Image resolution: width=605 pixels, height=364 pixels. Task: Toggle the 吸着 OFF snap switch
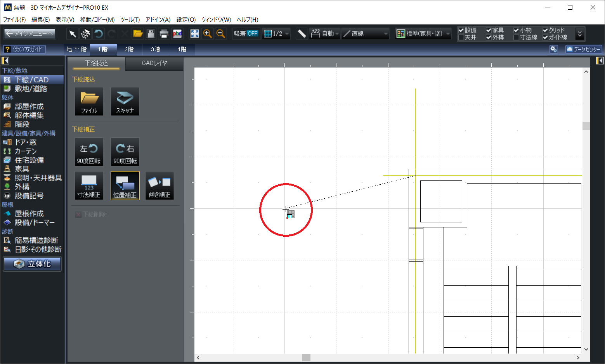coord(246,34)
